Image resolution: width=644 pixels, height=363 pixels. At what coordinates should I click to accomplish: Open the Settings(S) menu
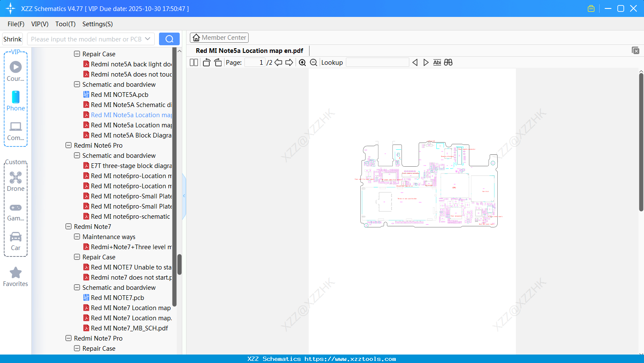coord(98,24)
